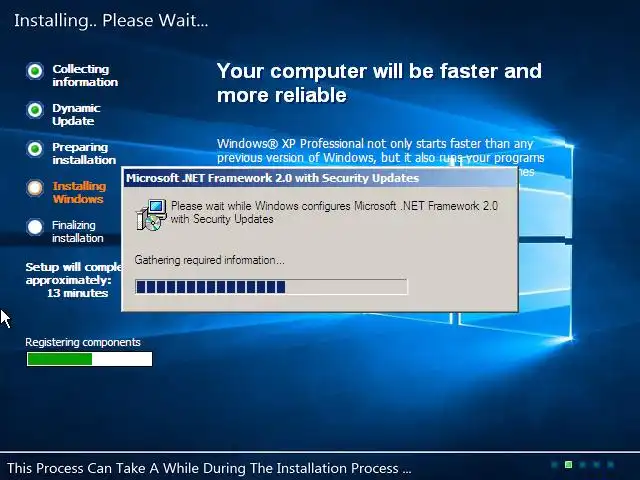
Task: Click the 'Preparing installation' step label
Action: 84,153
